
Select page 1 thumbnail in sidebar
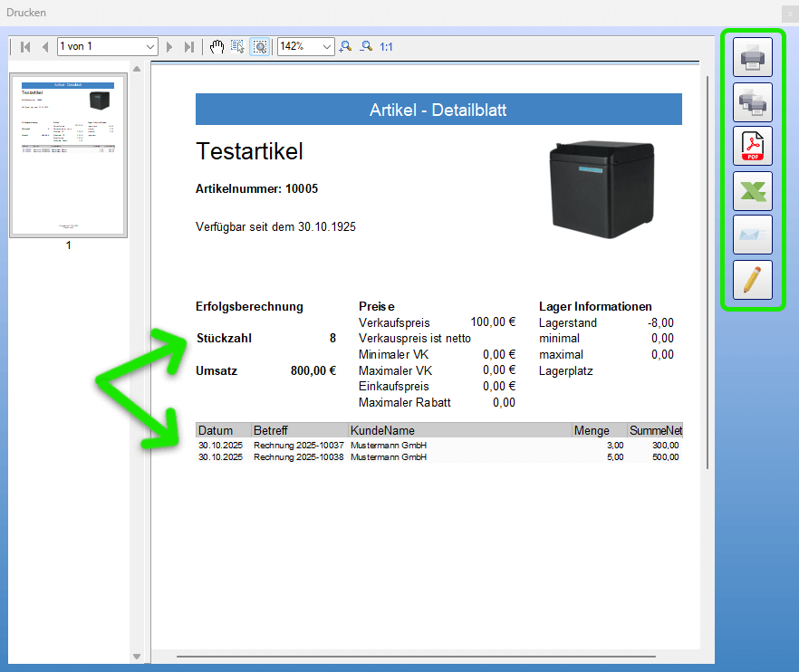pyautogui.click(x=68, y=155)
